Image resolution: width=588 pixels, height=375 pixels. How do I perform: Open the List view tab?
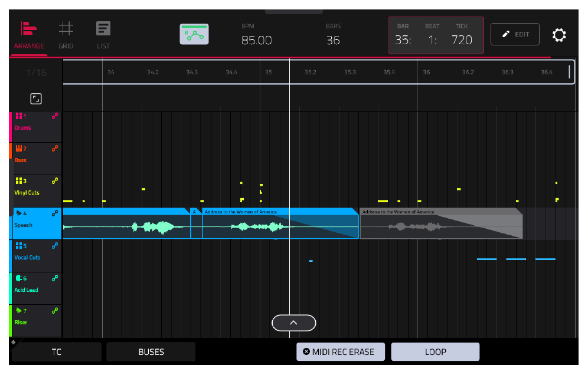[x=103, y=35]
